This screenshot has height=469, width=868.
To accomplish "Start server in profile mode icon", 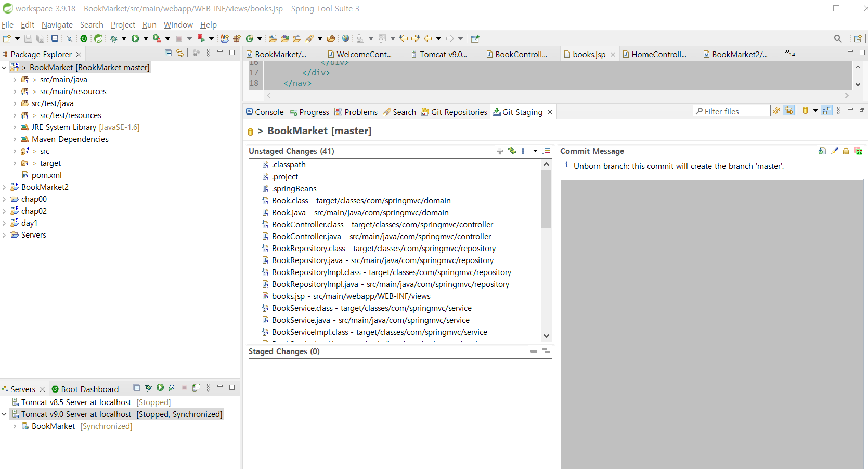I will (172, 388).
